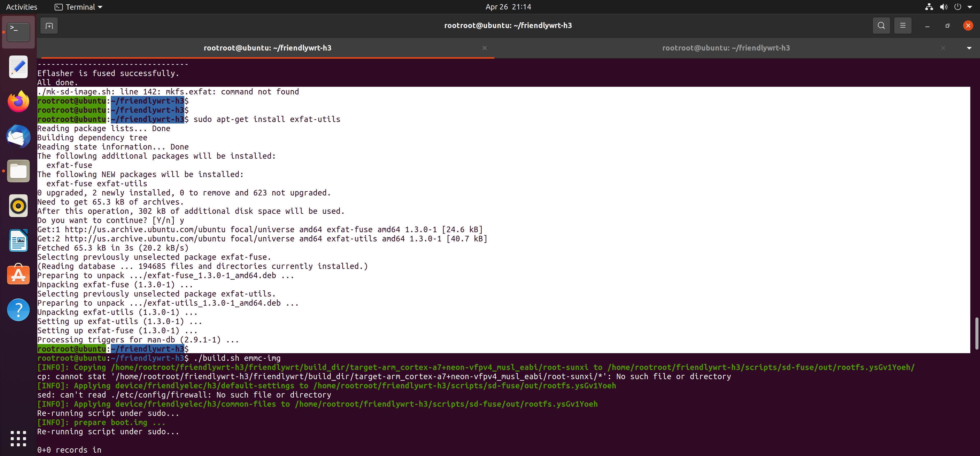
Task: Switch to the second friendlywrt-h3 tab
Action: coord(725,48)
